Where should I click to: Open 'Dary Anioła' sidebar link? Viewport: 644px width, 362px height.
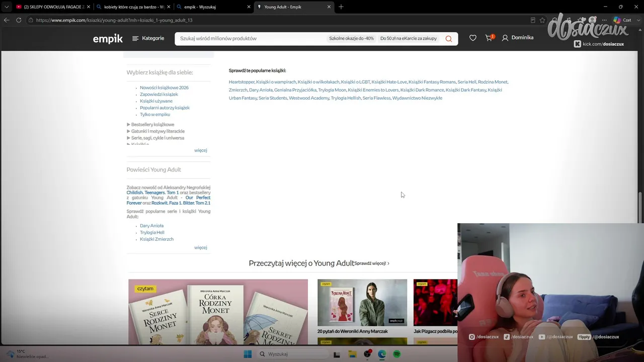[x=151, y=226]
